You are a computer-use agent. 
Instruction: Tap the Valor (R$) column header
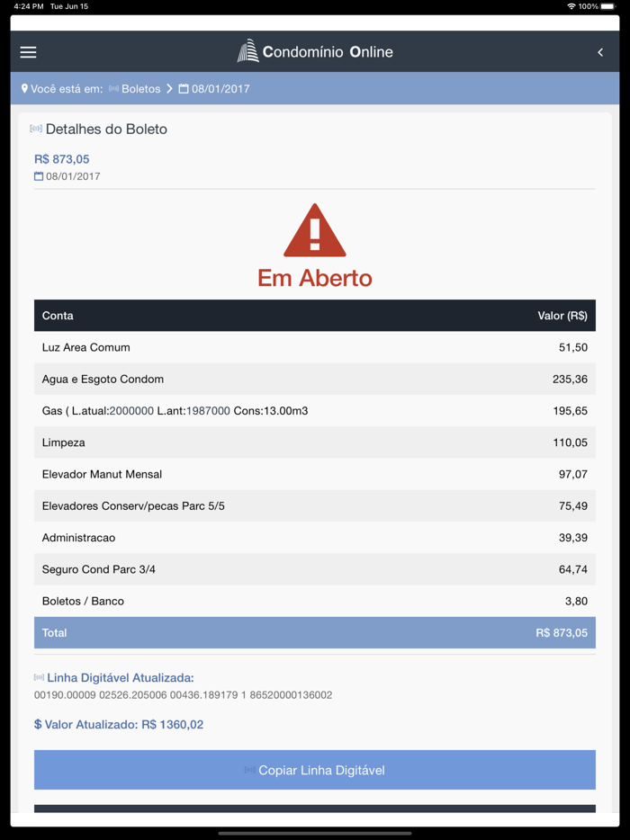tap(562, 316)
